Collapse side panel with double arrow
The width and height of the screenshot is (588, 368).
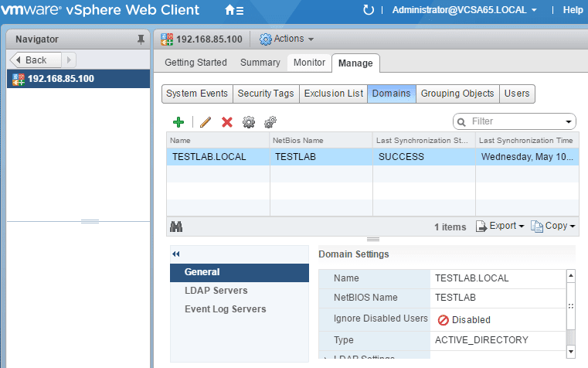pyautogui.click(x=175, y=254)
